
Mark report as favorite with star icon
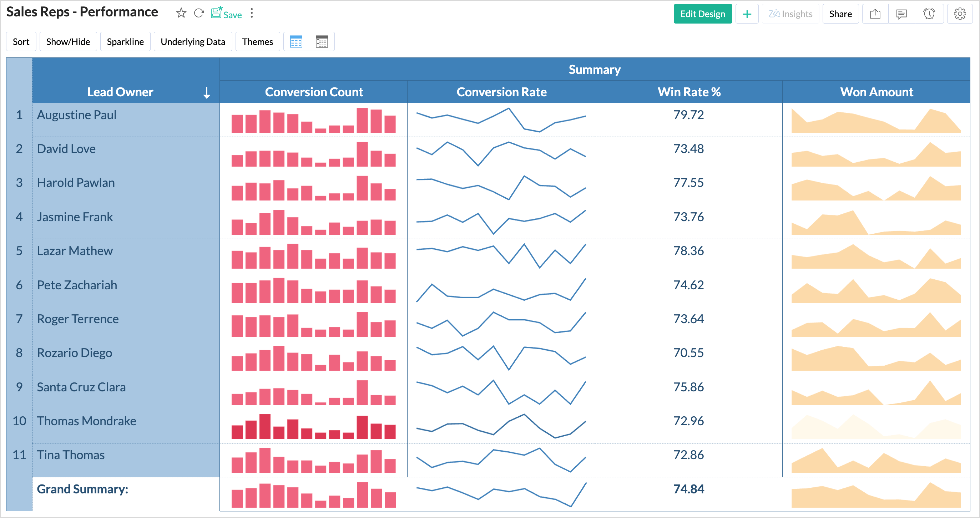(x=181, y=14)
